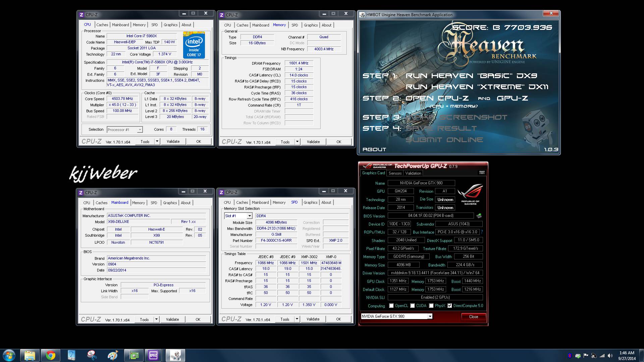Expand the Tools arrow in the CPU-Z Mainboard window
Image resolution: width=644 pixels, height=362 pixels.
point(156,319)
